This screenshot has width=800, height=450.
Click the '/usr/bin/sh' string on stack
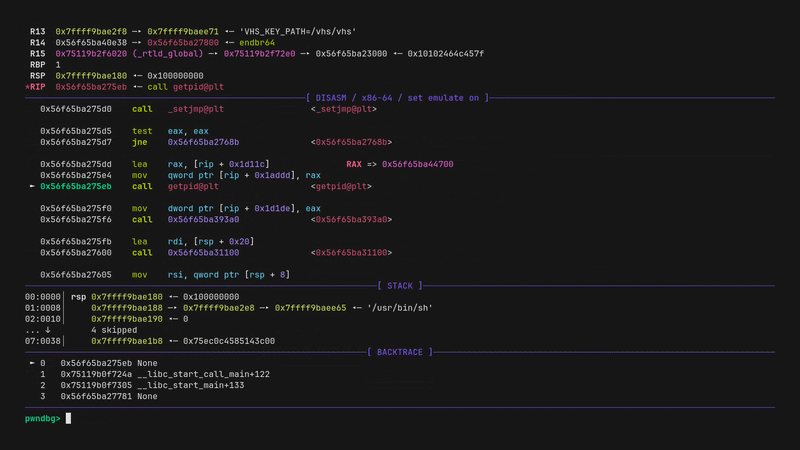point(399,308)
